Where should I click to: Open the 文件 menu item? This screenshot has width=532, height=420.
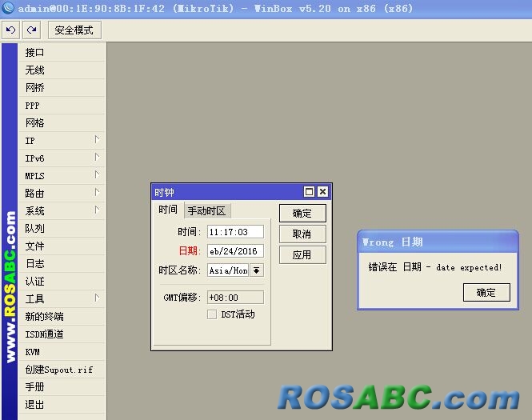click(x=62, y=246)
